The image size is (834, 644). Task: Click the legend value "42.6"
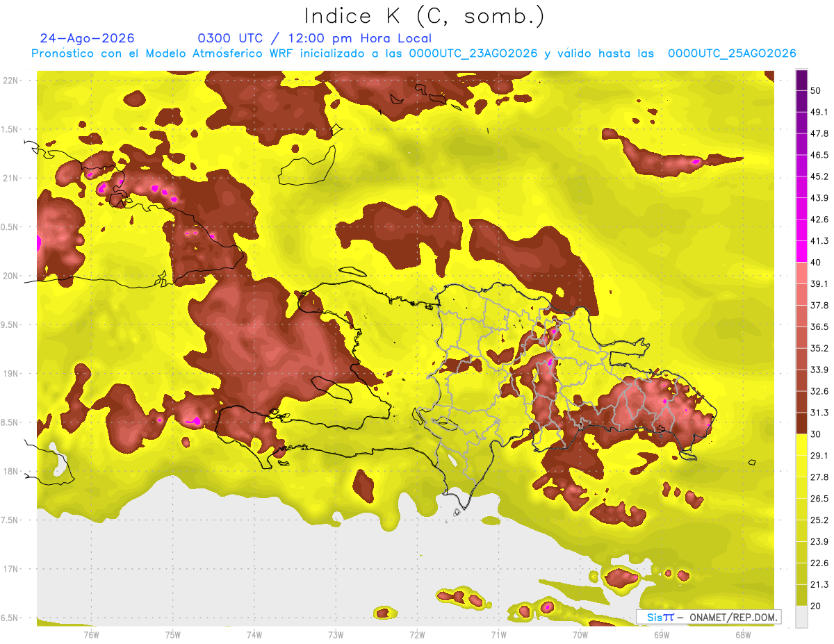coord(820,220)
